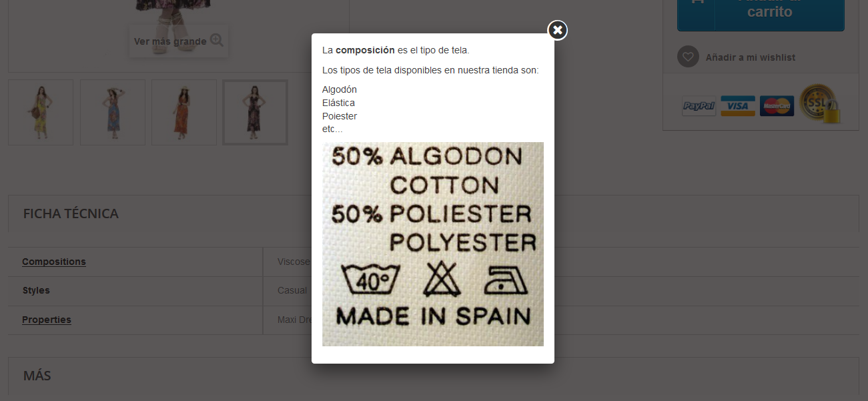Click the fabric label image in the popup
This screenshot has height=401, width=868.
pyautogui.click(x=433, y=244)
